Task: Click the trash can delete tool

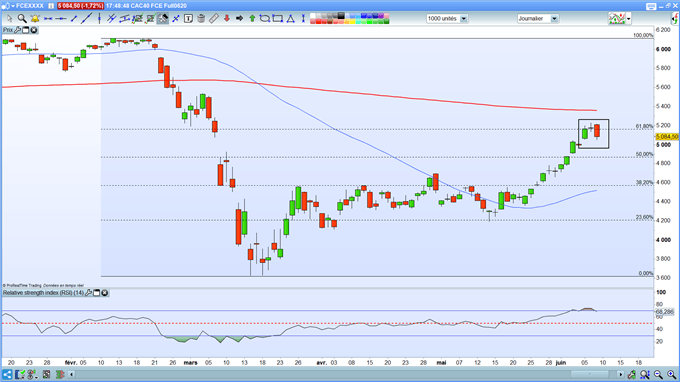Action: [201, 19]
